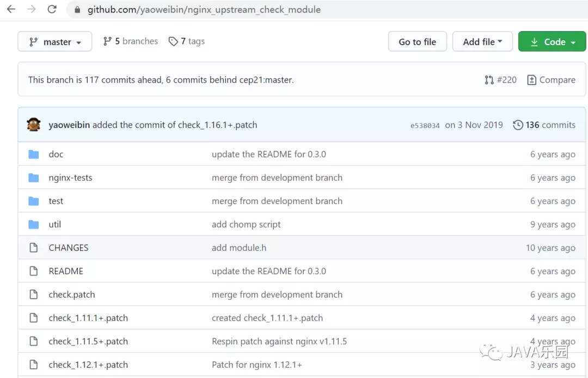
Task: Open commit hash e538034
Action: [425, 126]
